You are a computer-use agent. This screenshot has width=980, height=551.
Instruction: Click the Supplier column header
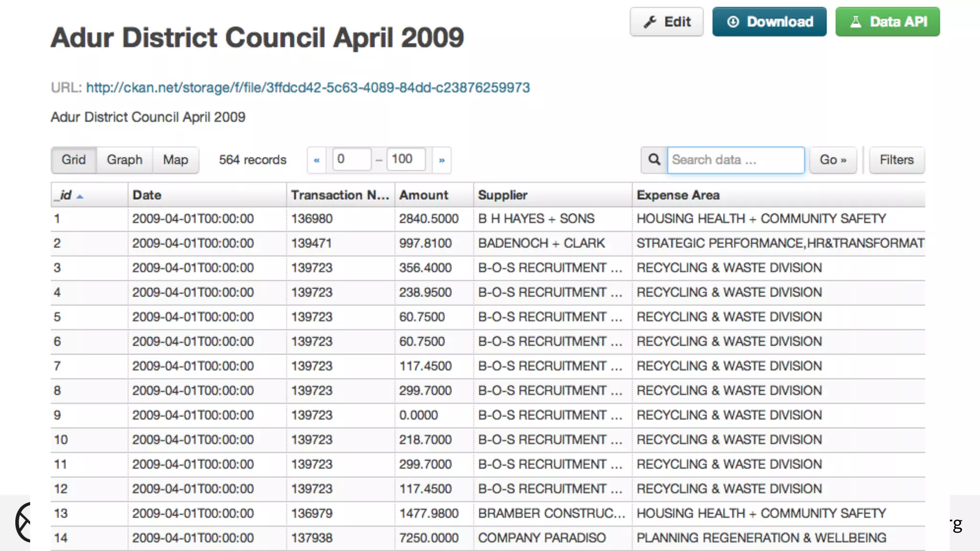[x=502, y=195]
